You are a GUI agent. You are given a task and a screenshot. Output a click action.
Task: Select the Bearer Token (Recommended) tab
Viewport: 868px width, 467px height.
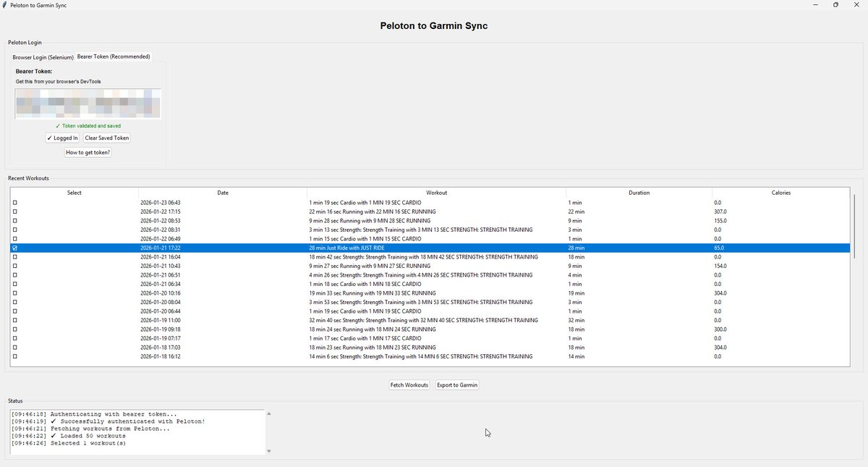click(114, 56)
